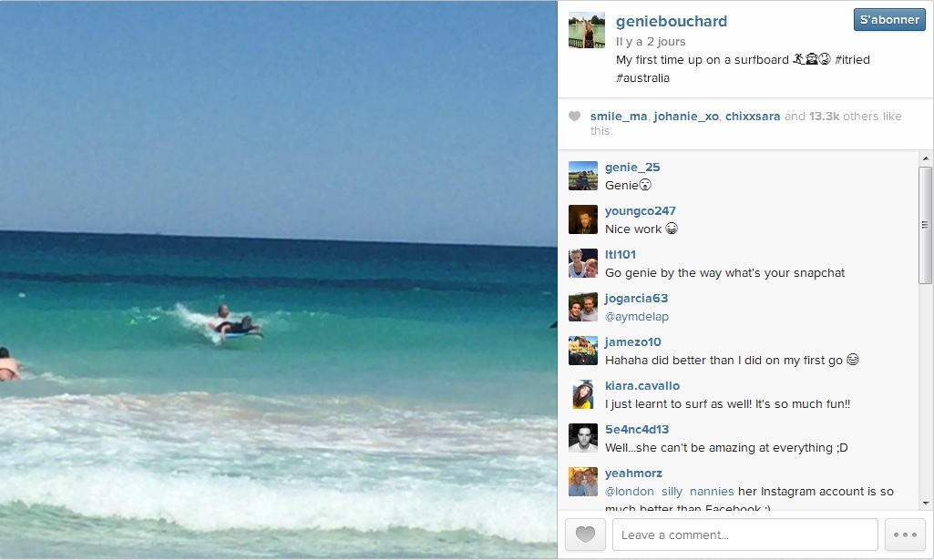Click kiara.cavallo's profile avatar
The width and height of the screenshot is (934, 560).
(x=583, y=394)
